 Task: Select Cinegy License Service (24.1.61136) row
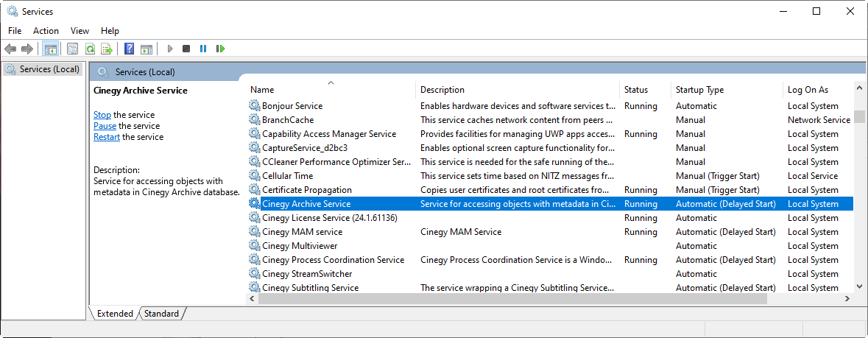(550, 218)
